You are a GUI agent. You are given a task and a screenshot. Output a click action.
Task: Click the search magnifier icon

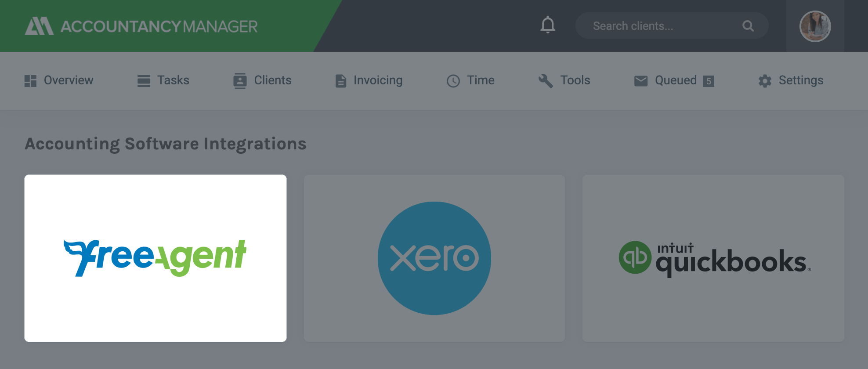click(748, 26)
